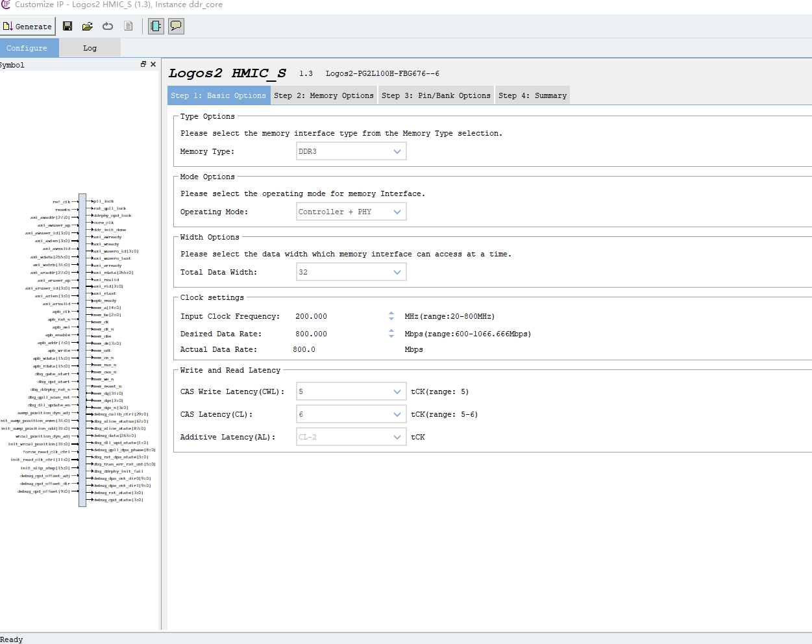Open the Memory Type dropdown showing DDR3

coord(351,151)
